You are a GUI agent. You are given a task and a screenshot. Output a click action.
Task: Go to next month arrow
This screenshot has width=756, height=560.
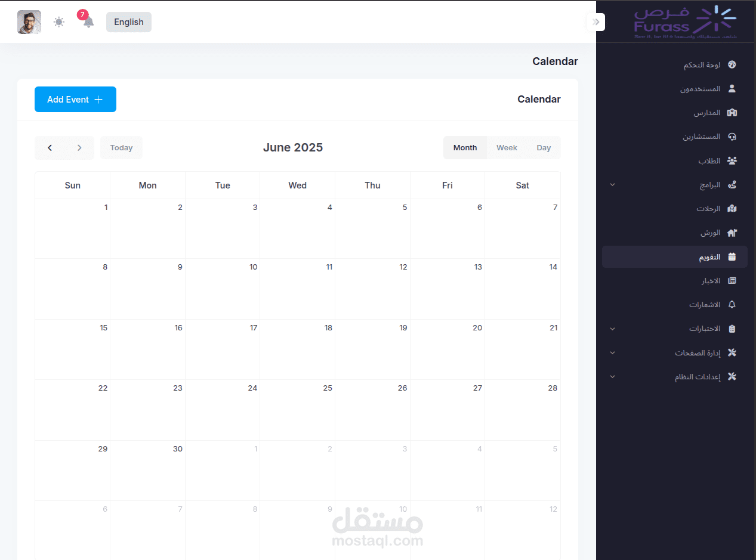pyautogui.click(x=79, y=148)
